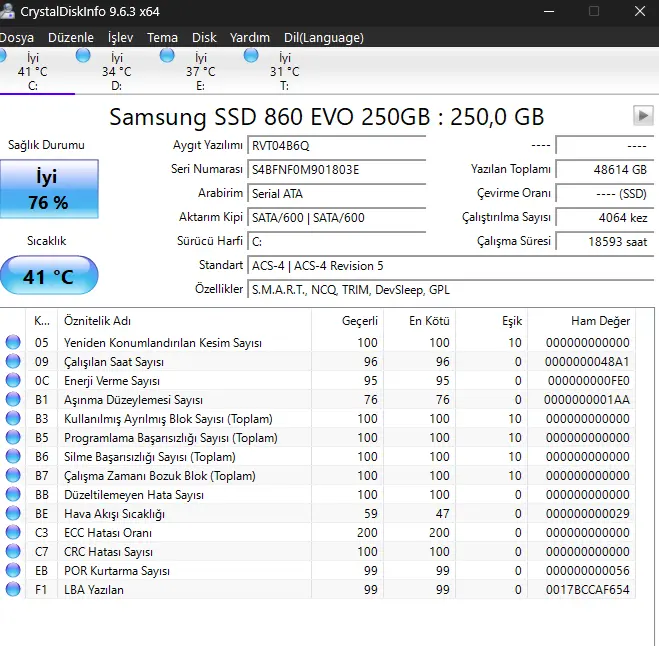Select row POR Kurtarma Sayısı

tap(318, 570)
